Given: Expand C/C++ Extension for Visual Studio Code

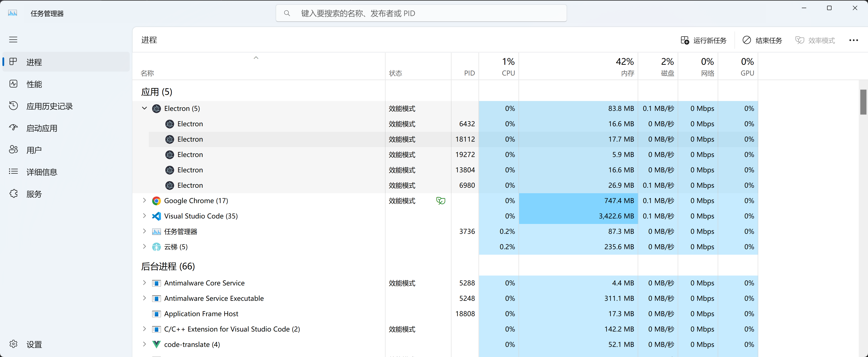Looking at the screenshot, I should pos(144,329).
